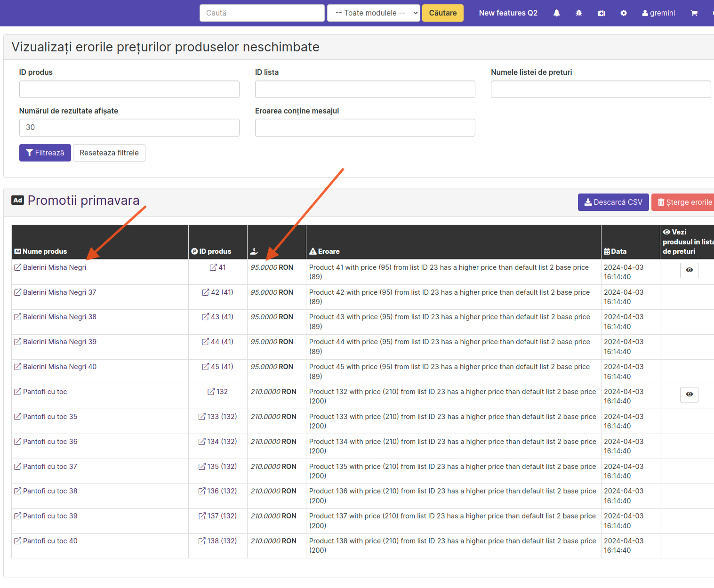Click the New features Q2 link
714x588 pixels.
click(x=508, y=13)
